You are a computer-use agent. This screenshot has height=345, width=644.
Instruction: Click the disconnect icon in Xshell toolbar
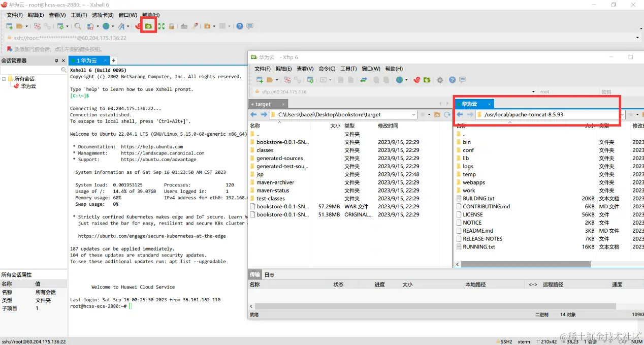pyautogui.click(x=37, y=26)
